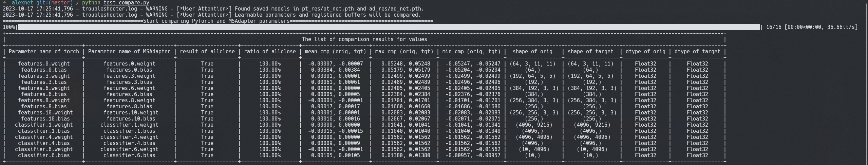Click the python command word in prompt
Viewport: 868px width, 165px height.
pyautogui.click(x=91, y=3)
